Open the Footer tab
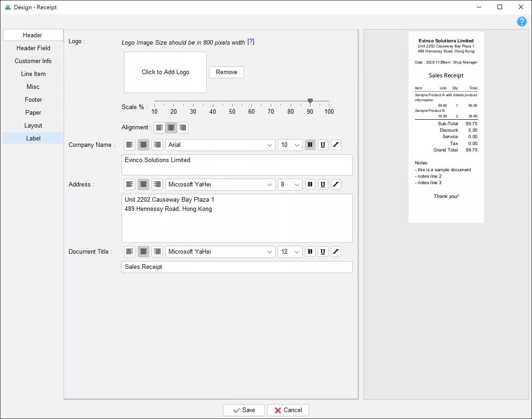The image size is (532, 419). pyautogui.click(x=33, y=100)
